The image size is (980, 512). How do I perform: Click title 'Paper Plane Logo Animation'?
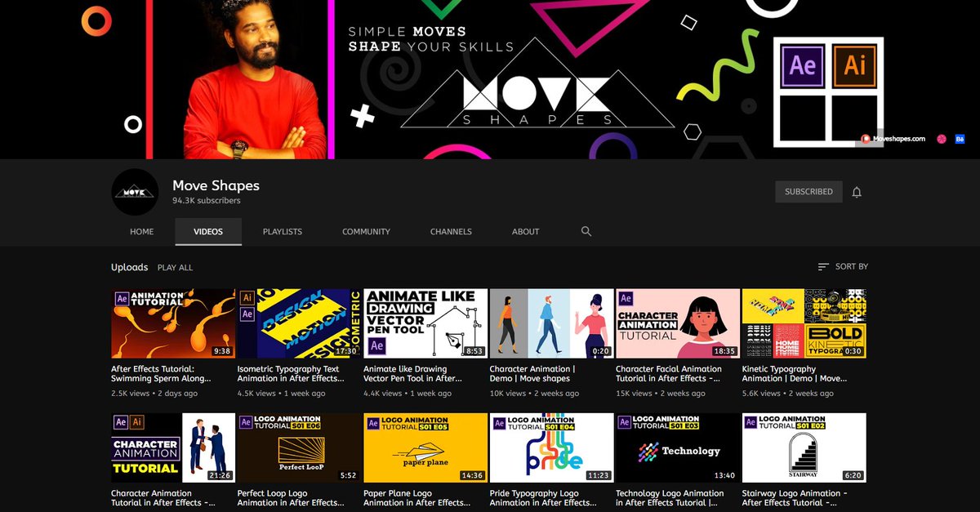(x=416, y=497)
